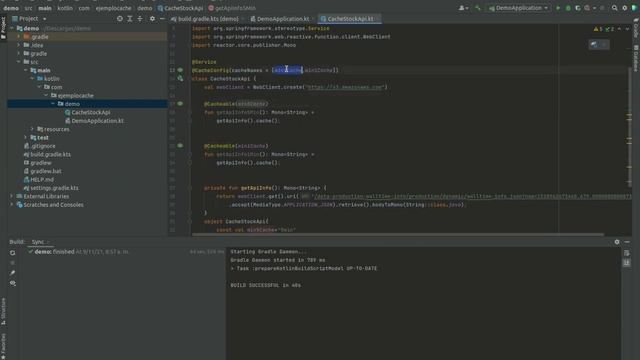The image size is (640, 360).
Task: Collapse the demo root project node
Action: [x=12, y=28]
